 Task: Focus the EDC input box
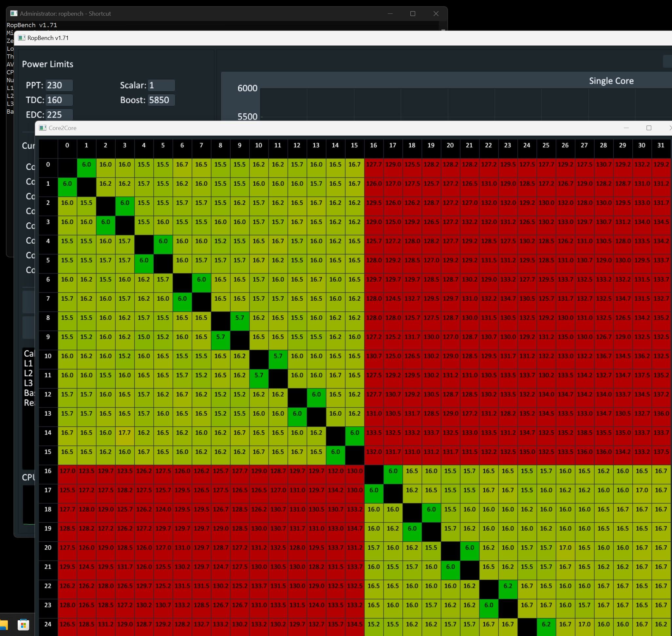[x=59, y=115]
